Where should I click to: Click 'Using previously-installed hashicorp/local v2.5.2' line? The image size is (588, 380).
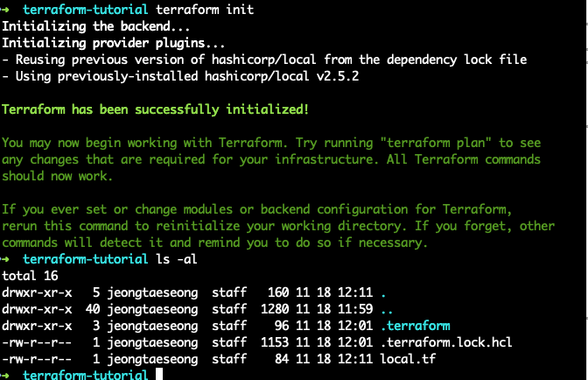tap(180, 76)
